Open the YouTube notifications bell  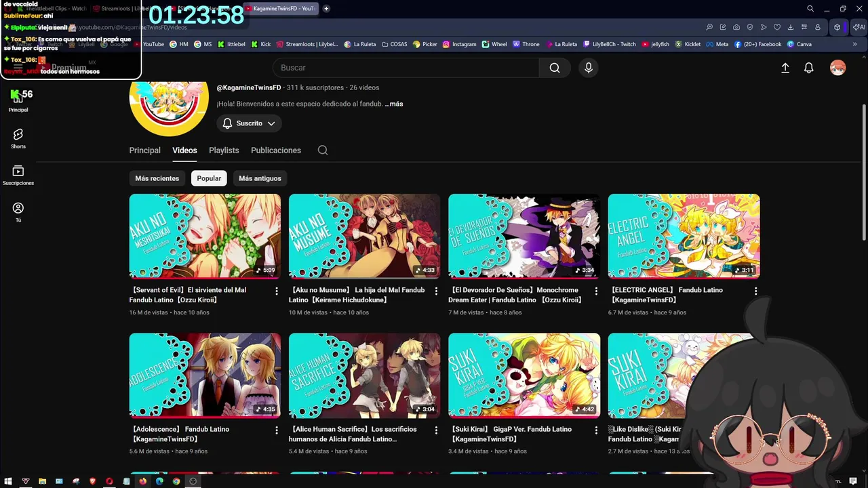[x=809, y=68]
